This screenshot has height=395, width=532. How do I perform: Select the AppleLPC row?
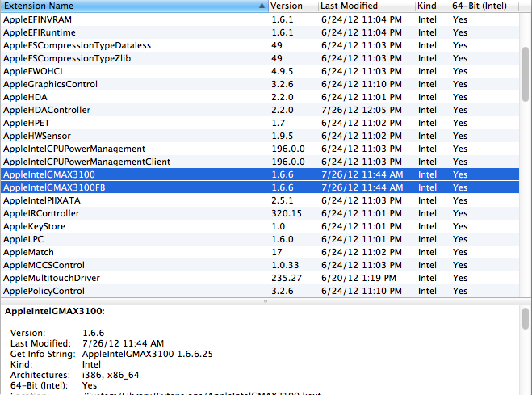(260, 239)
